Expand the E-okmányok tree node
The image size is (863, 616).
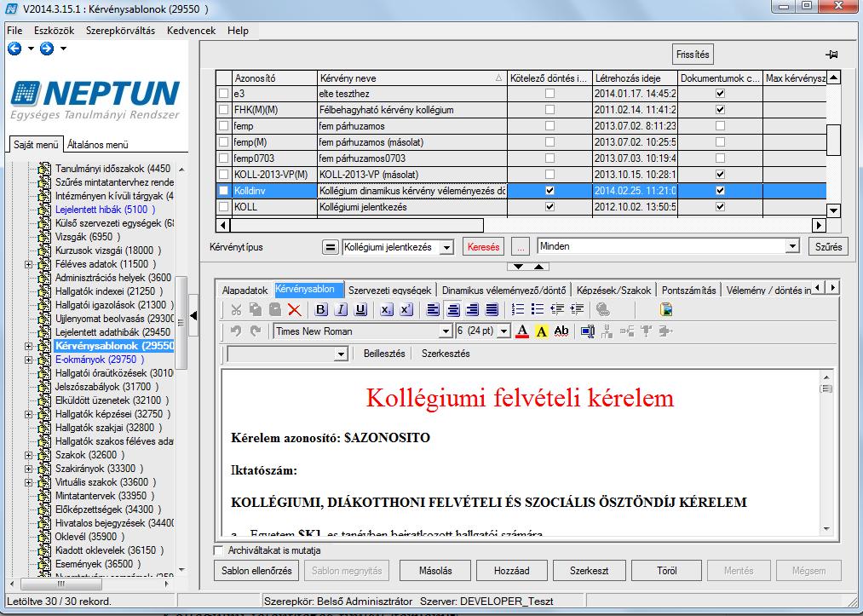point(29,360)
